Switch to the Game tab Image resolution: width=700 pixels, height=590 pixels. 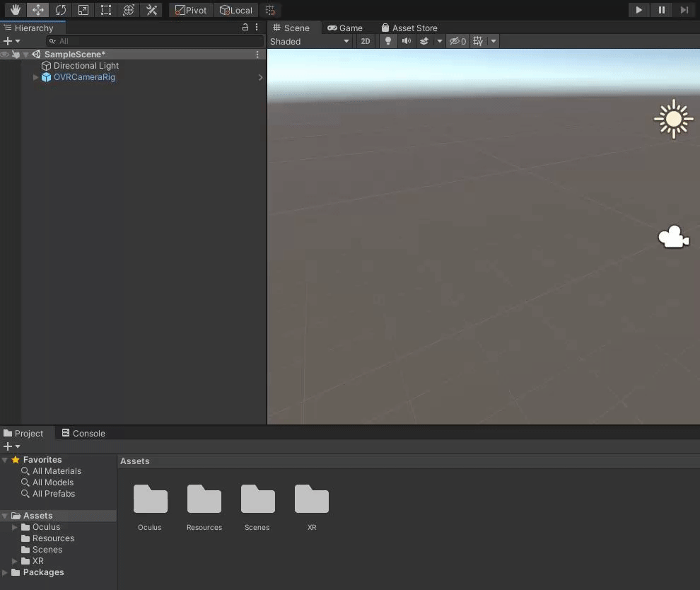(345, 28)
